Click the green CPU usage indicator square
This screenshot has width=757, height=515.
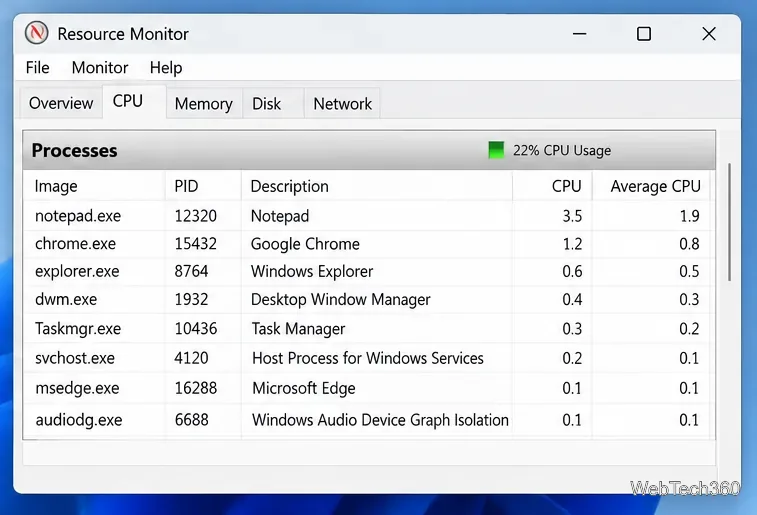[496, 150]
